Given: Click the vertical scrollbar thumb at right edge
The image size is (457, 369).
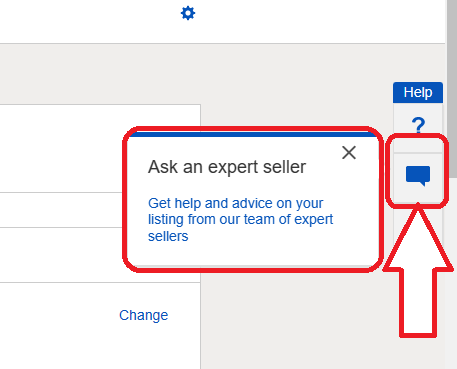Looking at the screenshot, I should click(x=452, y=88).
